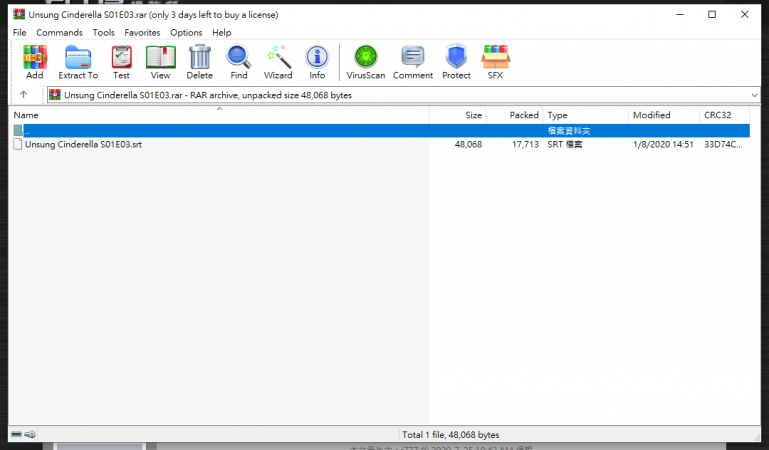Open the Tools menu

click(x=103, y=32)
